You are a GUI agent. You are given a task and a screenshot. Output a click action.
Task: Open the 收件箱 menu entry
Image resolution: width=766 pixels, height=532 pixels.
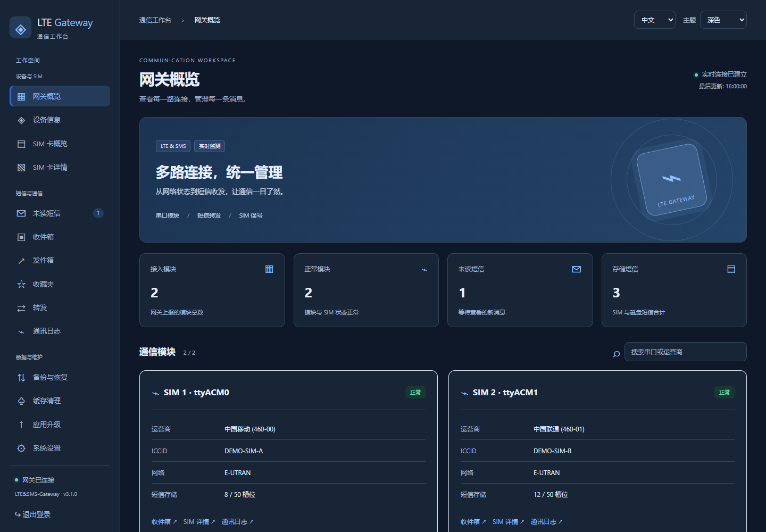(60, 237)
